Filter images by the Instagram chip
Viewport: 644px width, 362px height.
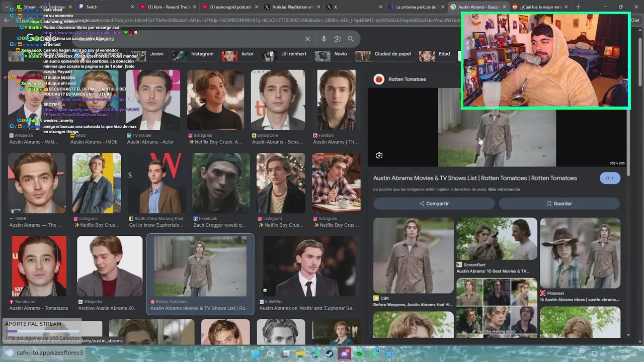195,54
